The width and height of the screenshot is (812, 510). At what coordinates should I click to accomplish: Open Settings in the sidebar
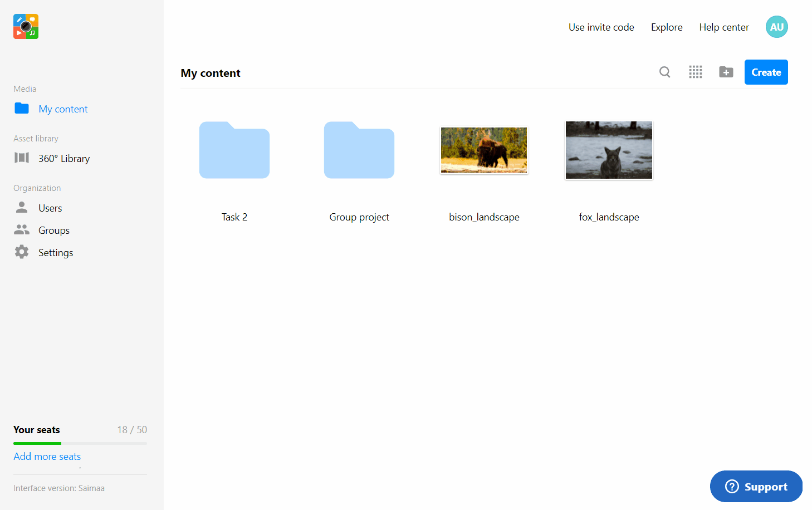(56, 253)
